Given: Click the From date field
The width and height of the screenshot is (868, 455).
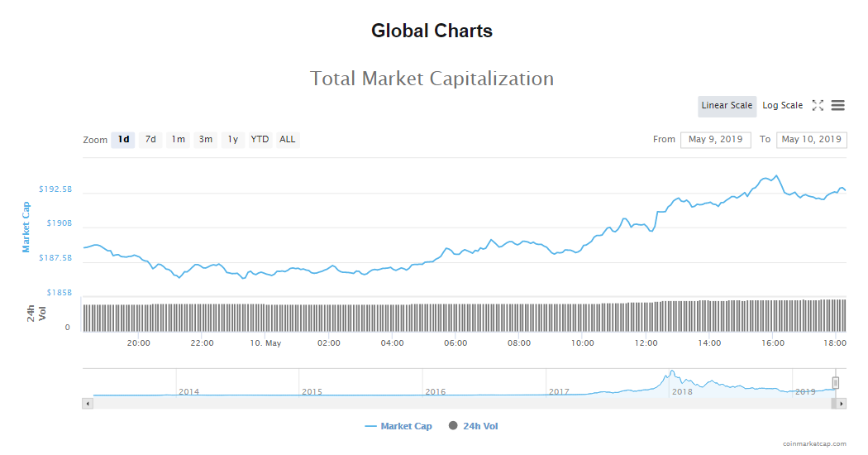Looking at the screenshot, I should (x=715, y=140).
